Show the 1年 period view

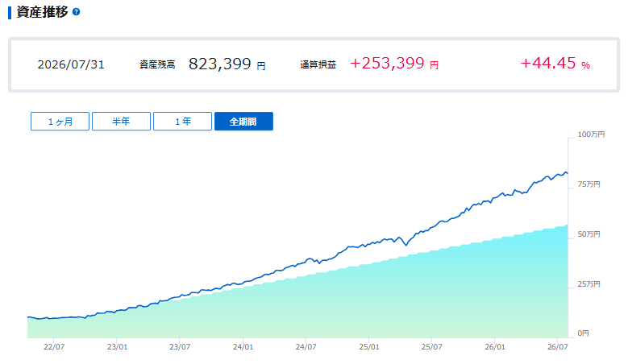(x=183, y=122)
